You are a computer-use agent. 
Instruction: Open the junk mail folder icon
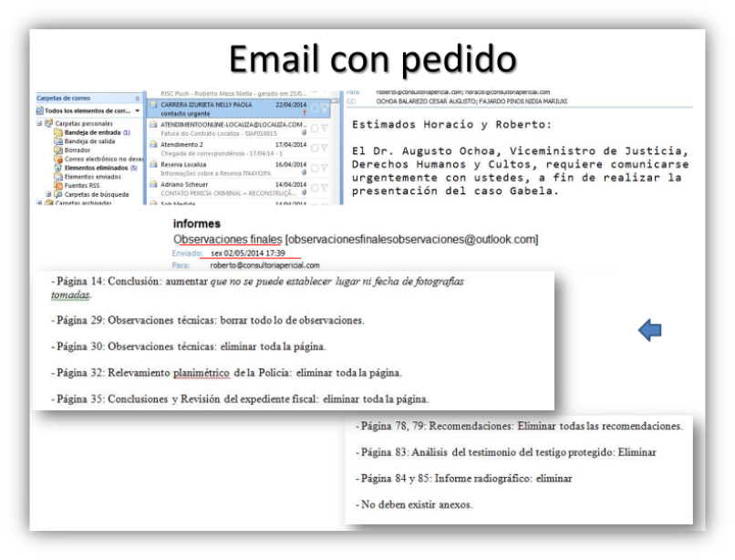tap(57, 158)
